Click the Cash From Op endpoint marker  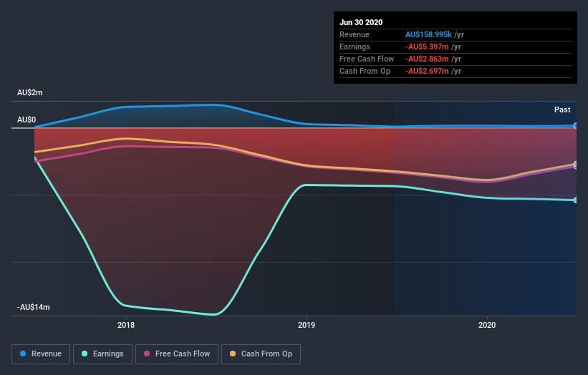click(x=575, y=164)
